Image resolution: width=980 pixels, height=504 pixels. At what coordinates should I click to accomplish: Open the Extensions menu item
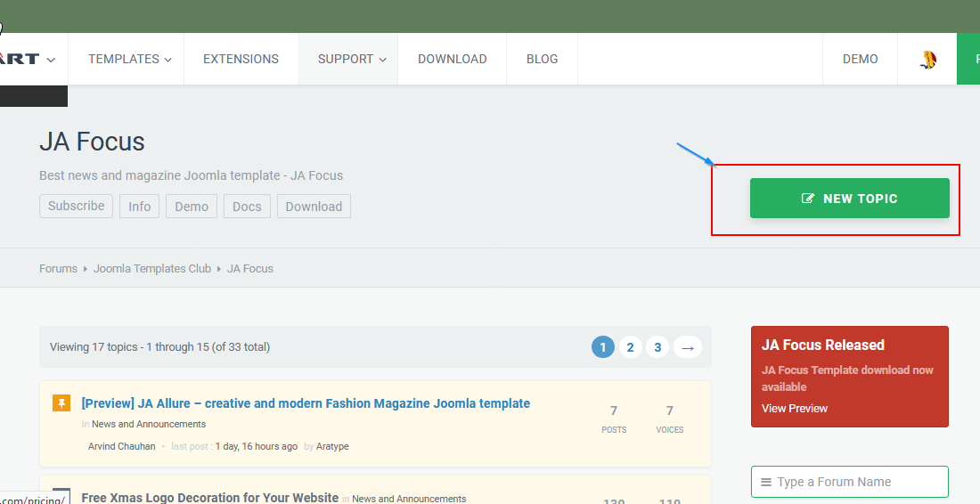pyautogui.click(x=241, y=59)
